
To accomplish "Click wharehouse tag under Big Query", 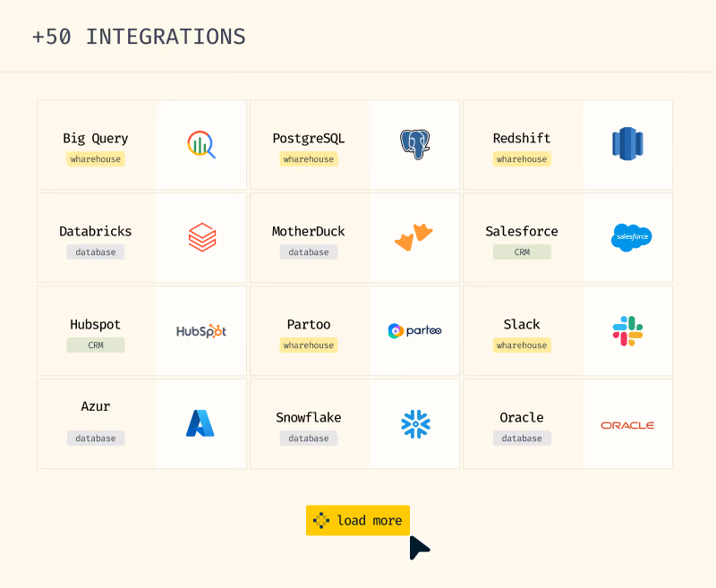I will pos(96,159).
